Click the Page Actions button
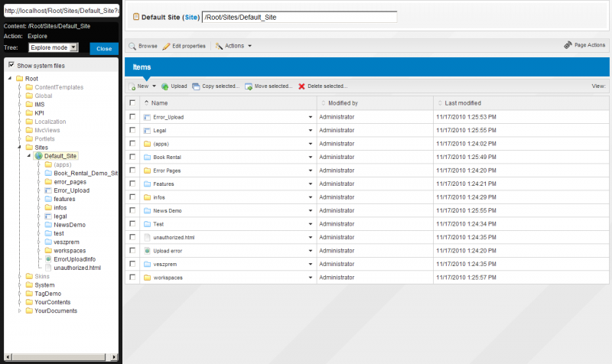The height and width of the screenshot is (364, 612). [x=584, y=45]
